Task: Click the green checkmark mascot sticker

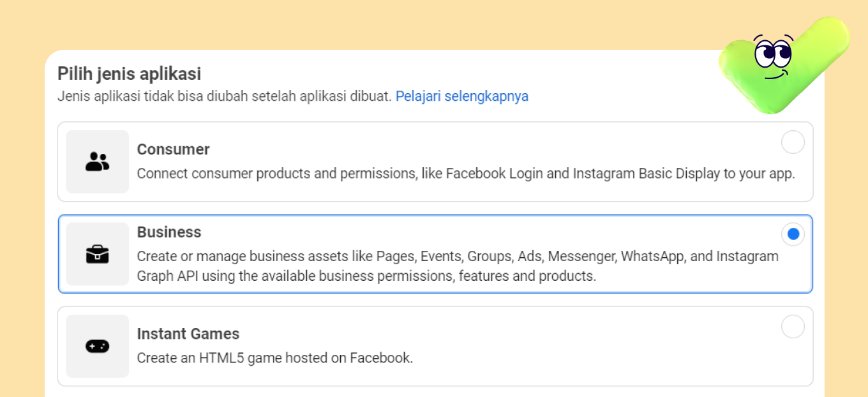Action: pos(784,65)
